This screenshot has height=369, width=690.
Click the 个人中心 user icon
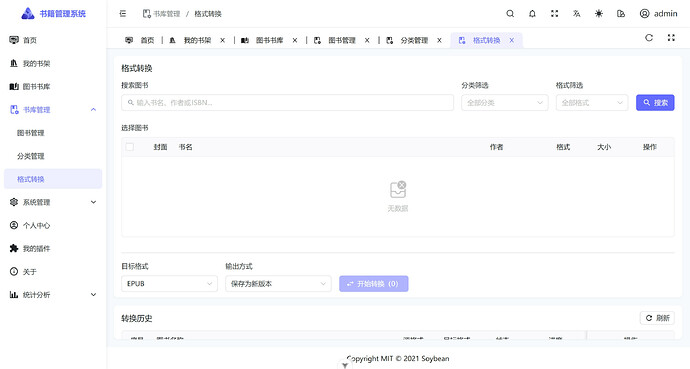[14, 226]
